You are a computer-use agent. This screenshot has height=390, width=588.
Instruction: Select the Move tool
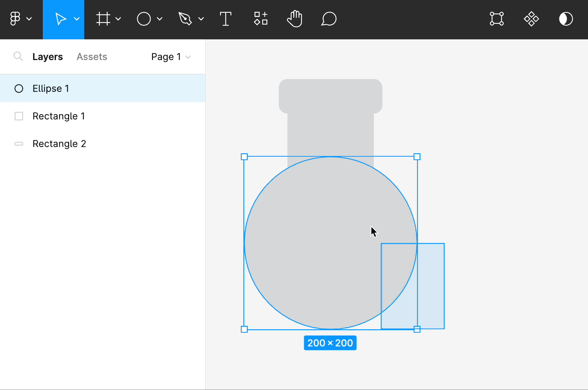coord(61,19)
